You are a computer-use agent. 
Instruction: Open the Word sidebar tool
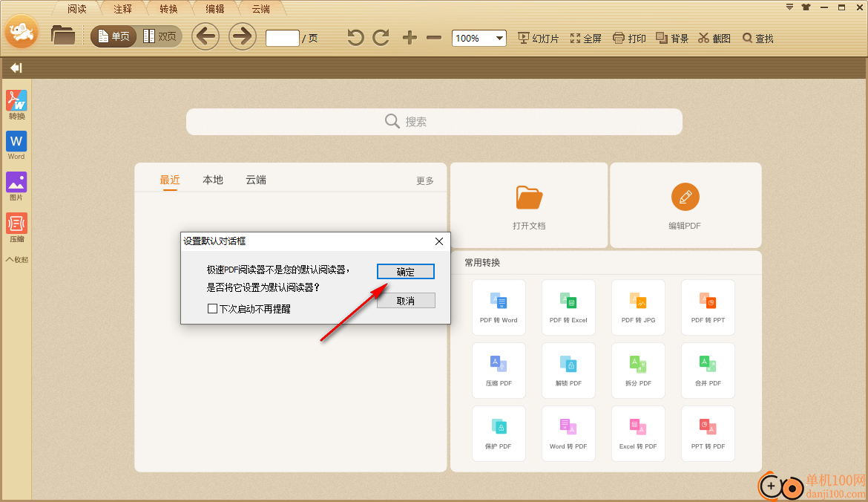[x=16, y=146]
